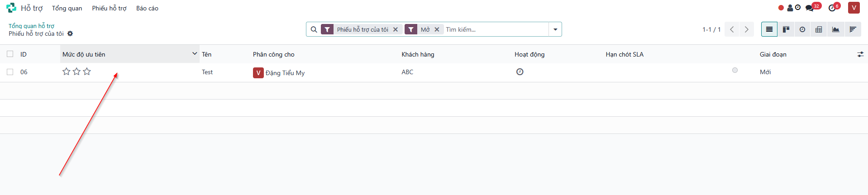Open the Pivot table view
This screenshot has height=195, width=868.
click(819, 29)
